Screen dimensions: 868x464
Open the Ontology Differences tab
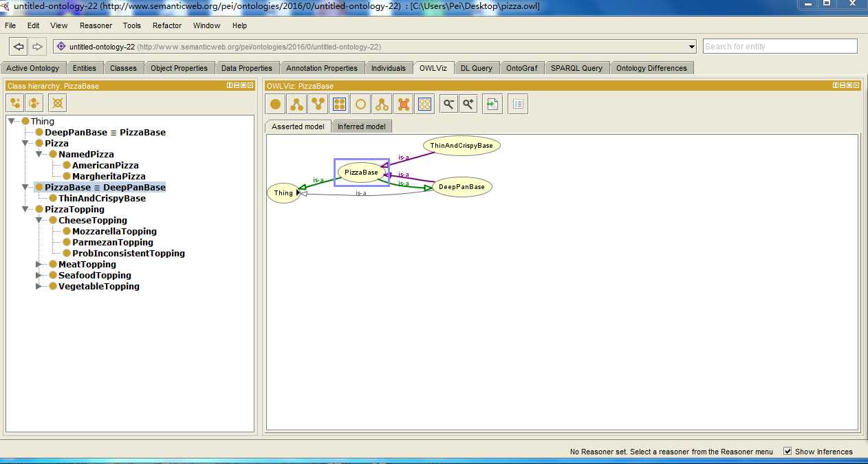tap(651, 68)
